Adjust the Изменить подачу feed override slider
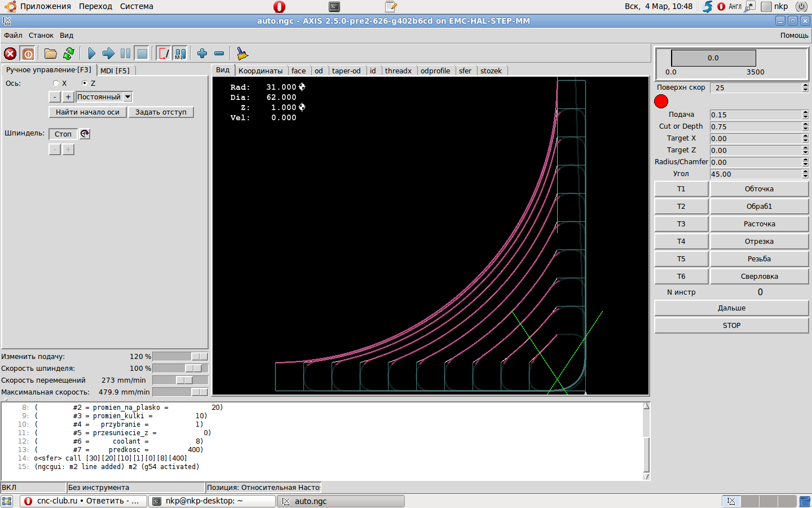This screenshot has width=812, height=508. pyautogui.click(x=199, y=357)
